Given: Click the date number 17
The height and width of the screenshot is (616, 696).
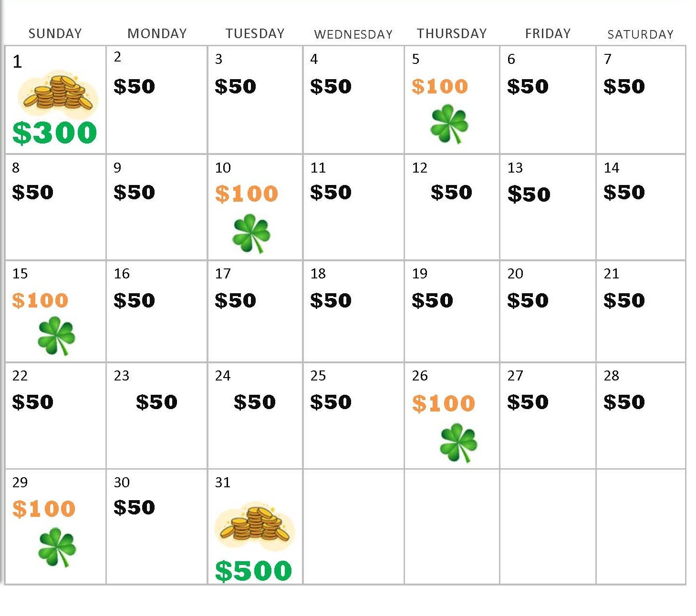Looking at the screenshot, I should 222,274.
